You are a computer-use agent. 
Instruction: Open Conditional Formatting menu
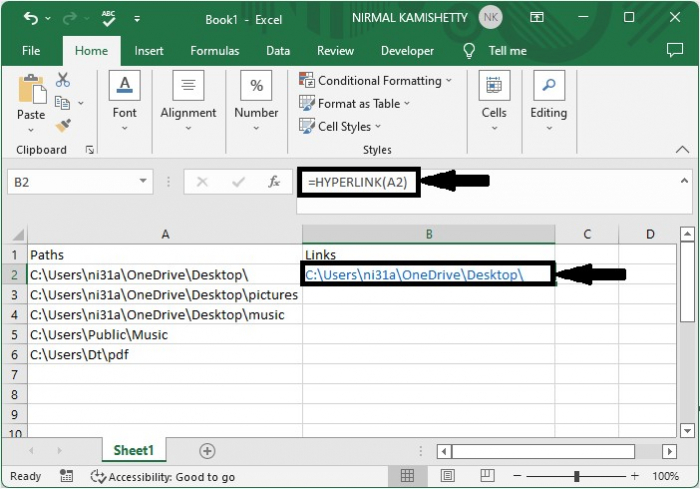[x=375, y=81]
